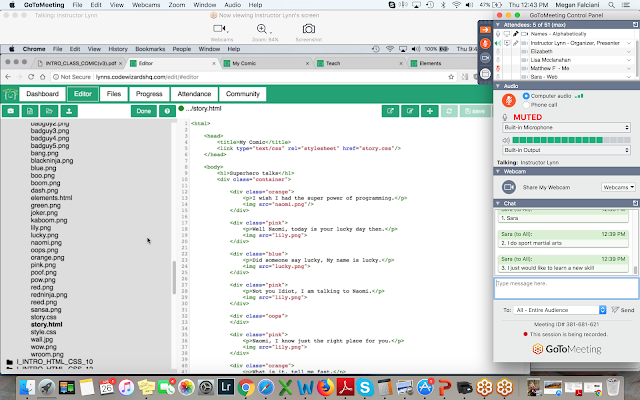Collapse the Chat section
Screen dimensions: 640x400
pyautogui.click(x=498, y=203)
